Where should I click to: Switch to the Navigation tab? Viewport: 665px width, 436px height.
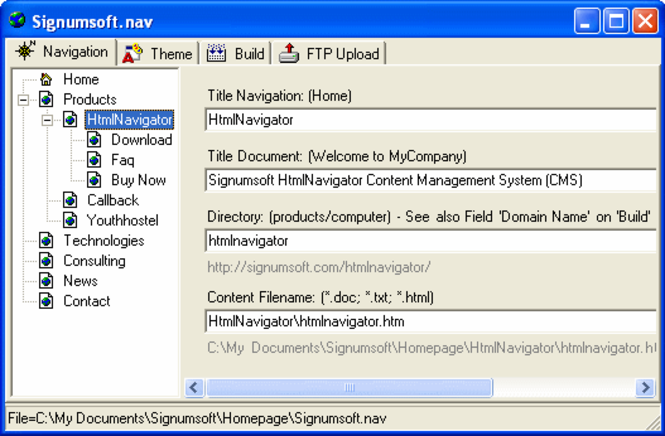click(x=61, y=52)
